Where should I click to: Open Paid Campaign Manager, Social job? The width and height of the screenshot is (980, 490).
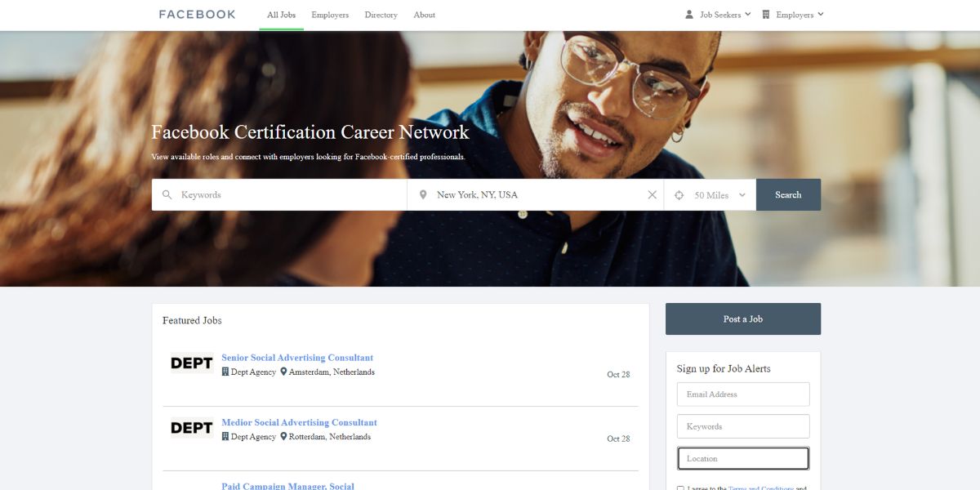[x=287, y=486]
